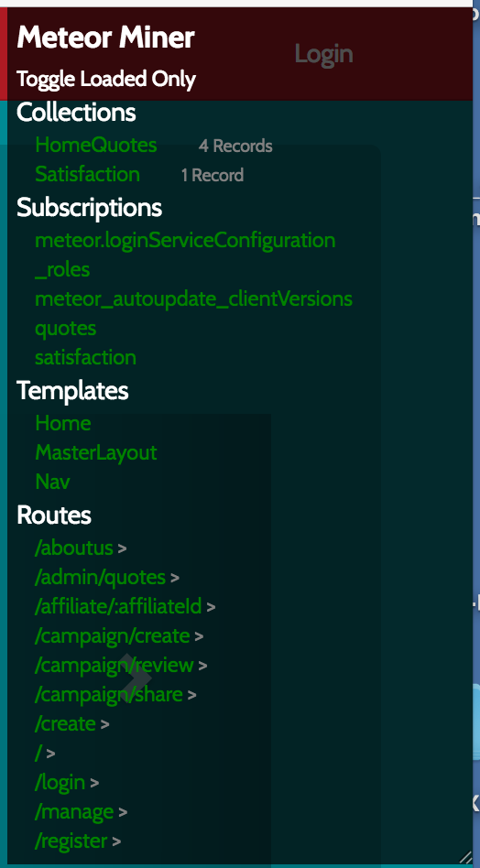Expand the /aboutus route arrow
This screenshot has width=480, height=868.
(123, 549)
